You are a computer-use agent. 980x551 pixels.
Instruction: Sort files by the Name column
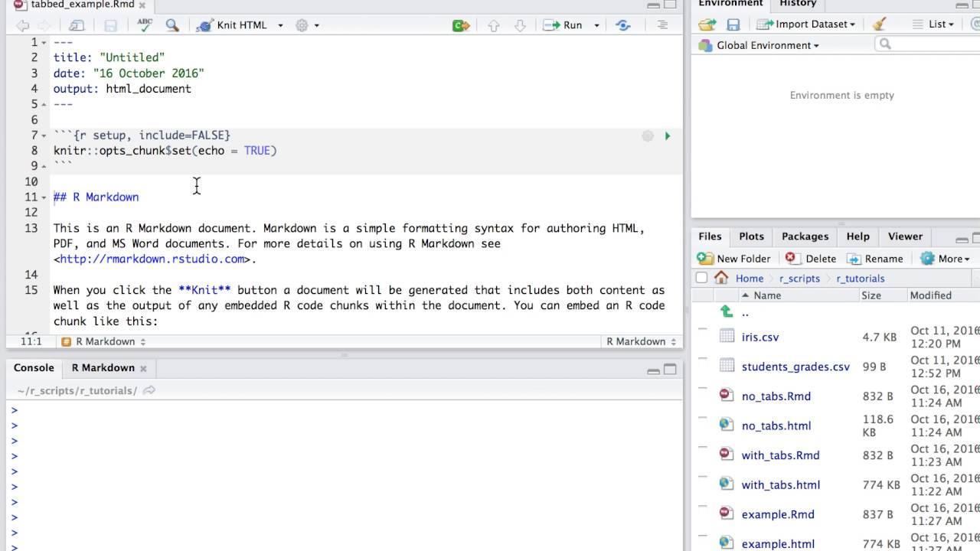[x=767, y=295]
